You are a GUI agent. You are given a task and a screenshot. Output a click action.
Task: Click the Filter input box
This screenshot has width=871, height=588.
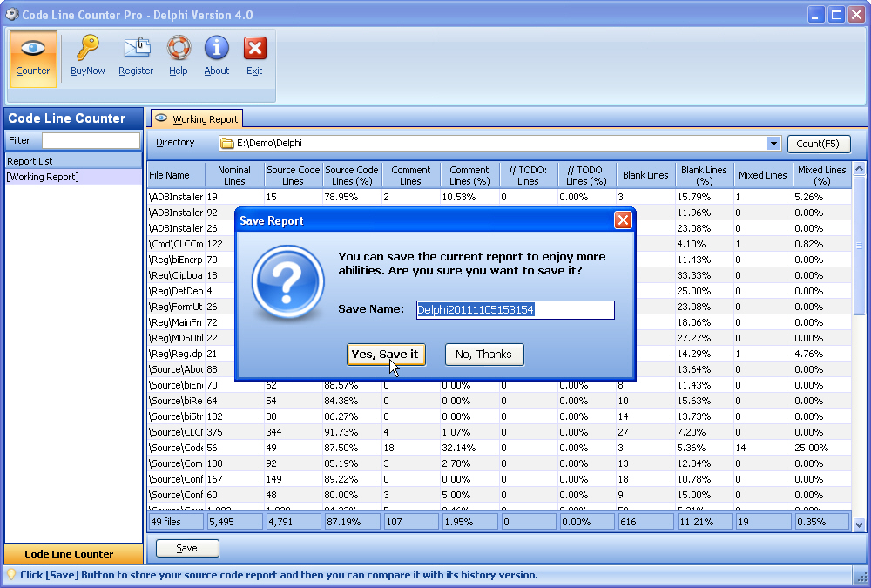click(91, 140)
